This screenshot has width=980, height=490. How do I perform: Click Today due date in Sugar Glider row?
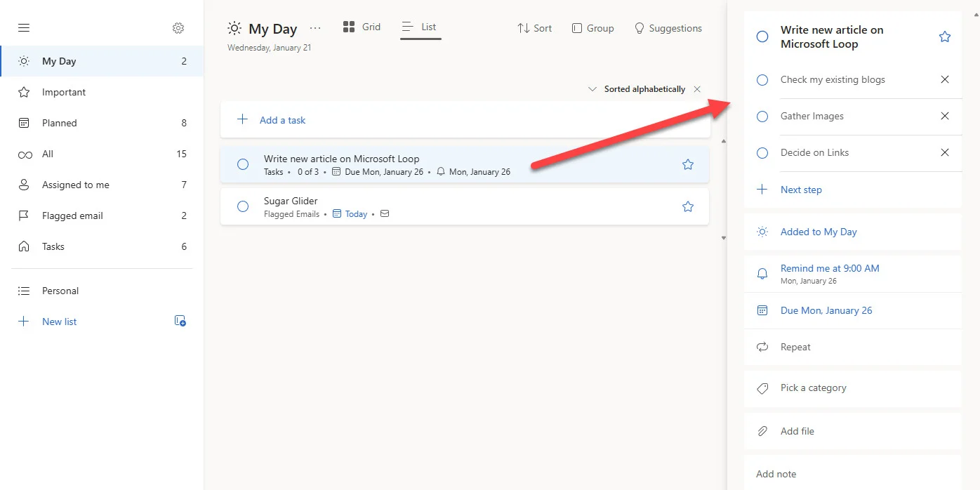tap(356, 214)
